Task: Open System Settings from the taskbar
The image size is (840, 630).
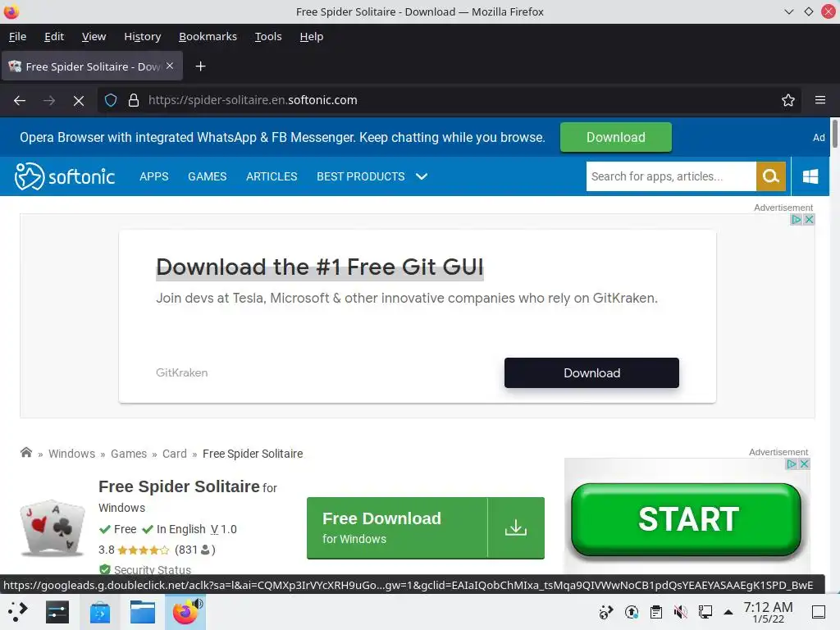Action: tap(57, 612)
